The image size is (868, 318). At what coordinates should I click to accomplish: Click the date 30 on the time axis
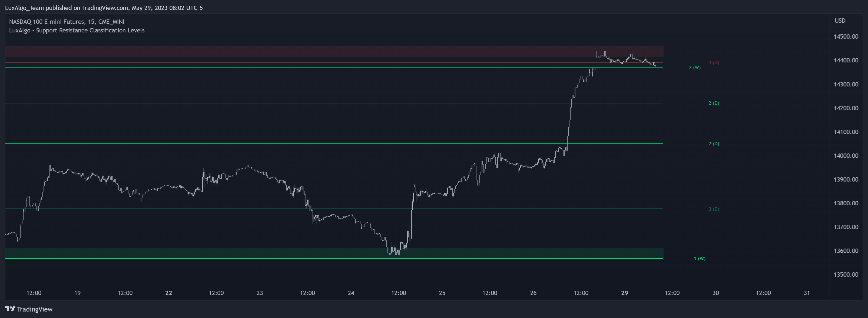716,293
